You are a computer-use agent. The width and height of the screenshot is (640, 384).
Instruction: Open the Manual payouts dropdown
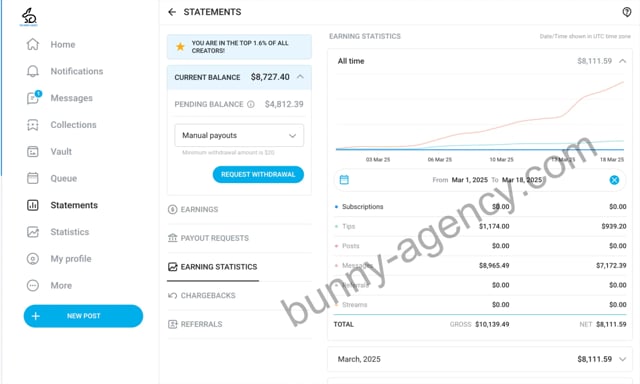coord(239,135)
